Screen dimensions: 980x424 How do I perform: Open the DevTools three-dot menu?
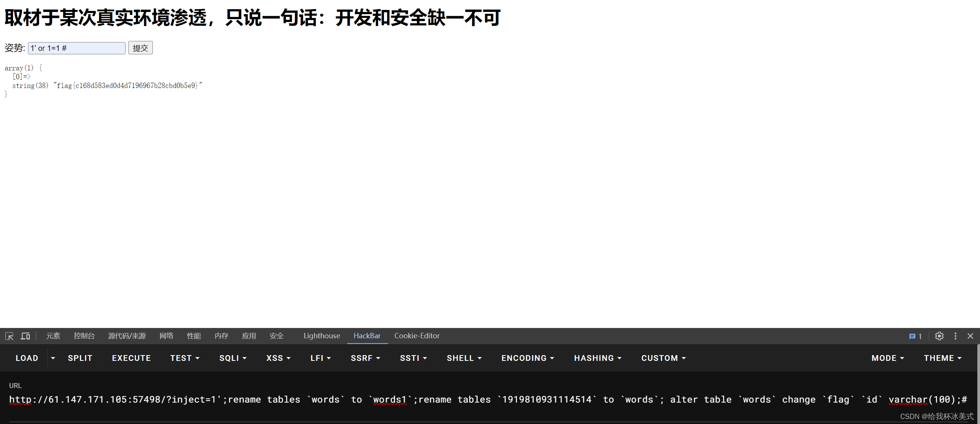click(x=955, y=336)
